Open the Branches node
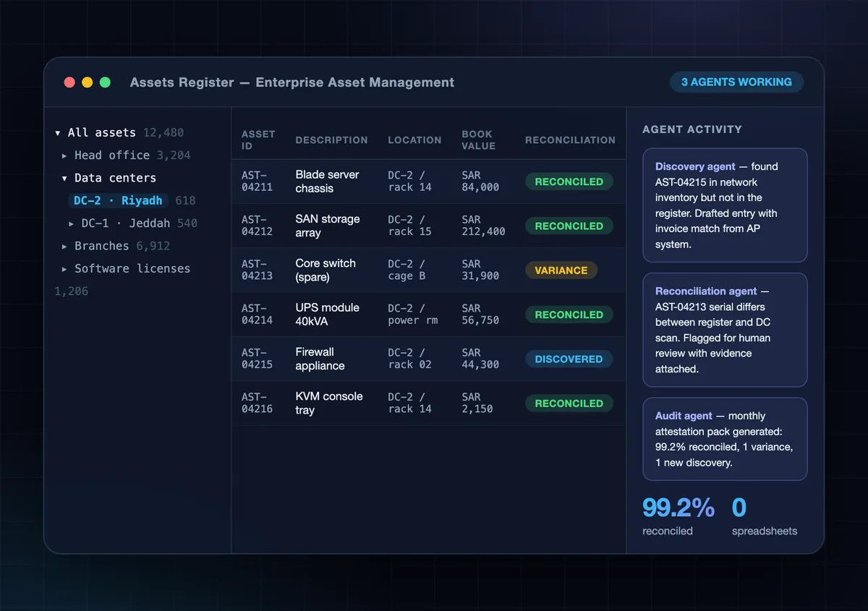868x611 pixels. coord(102,246)
